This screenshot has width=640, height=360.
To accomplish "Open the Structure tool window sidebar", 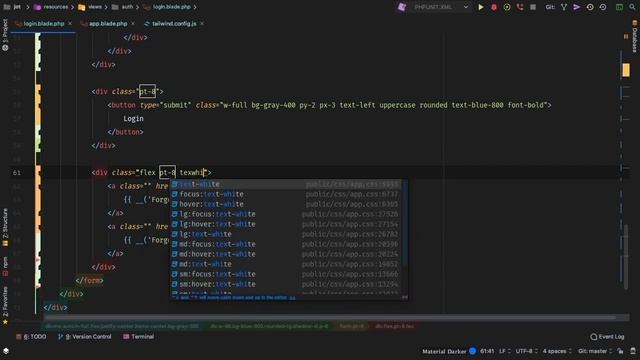I will point(5,227).
